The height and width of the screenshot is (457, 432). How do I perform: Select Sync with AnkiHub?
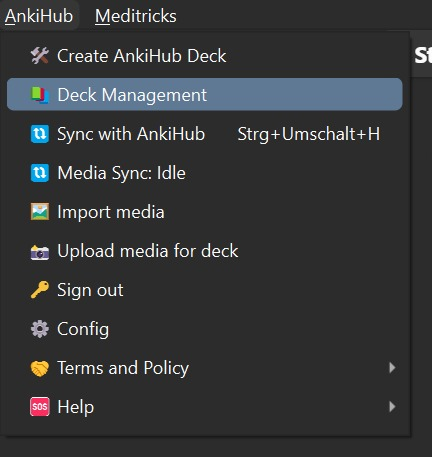[x=205, y=134]
